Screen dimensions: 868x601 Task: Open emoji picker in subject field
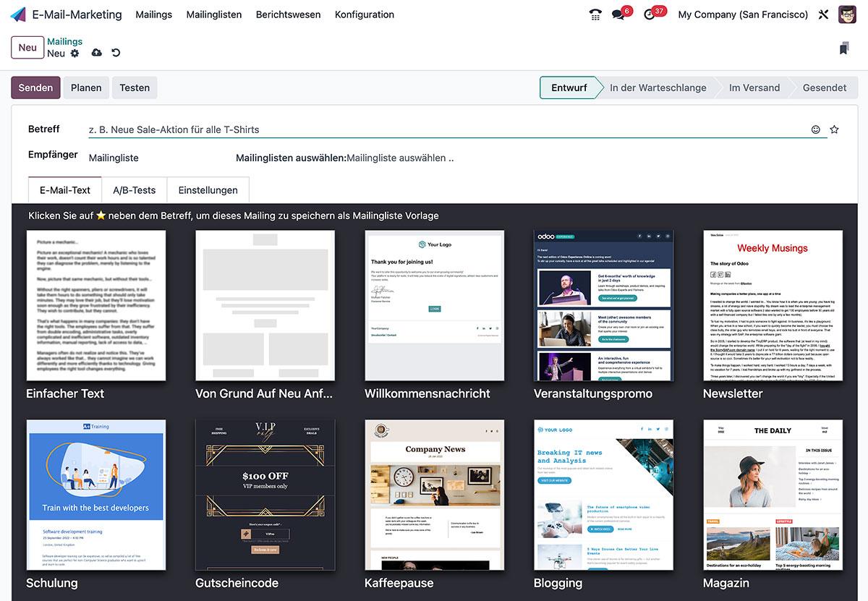tap(816, 129)
